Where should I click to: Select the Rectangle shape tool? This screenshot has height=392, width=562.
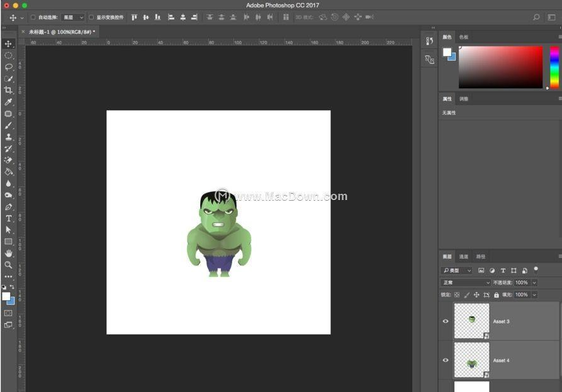coord(8,242)
